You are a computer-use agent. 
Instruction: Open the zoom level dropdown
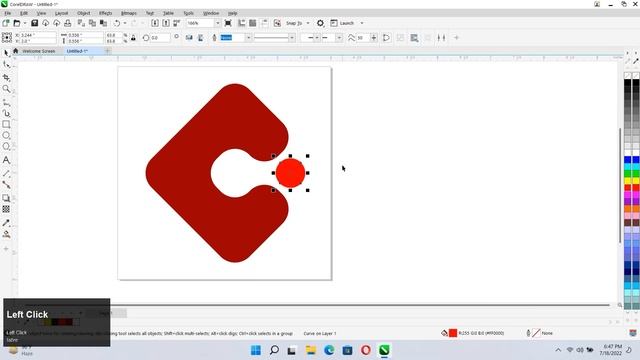[217, 23]
